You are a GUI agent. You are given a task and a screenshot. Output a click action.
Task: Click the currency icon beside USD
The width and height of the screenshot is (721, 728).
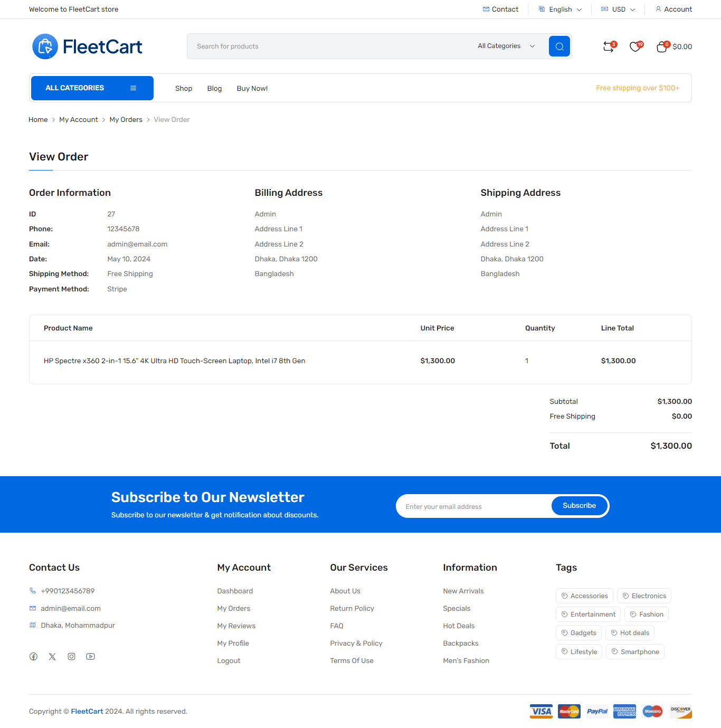pyautogui.click(x=605, y=9)
